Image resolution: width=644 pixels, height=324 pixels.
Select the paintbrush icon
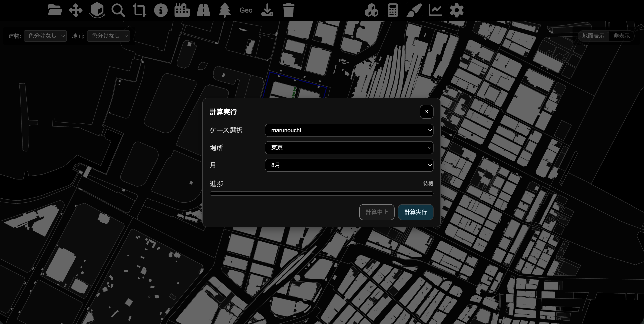pyautogui.click(x=414, y=10)
